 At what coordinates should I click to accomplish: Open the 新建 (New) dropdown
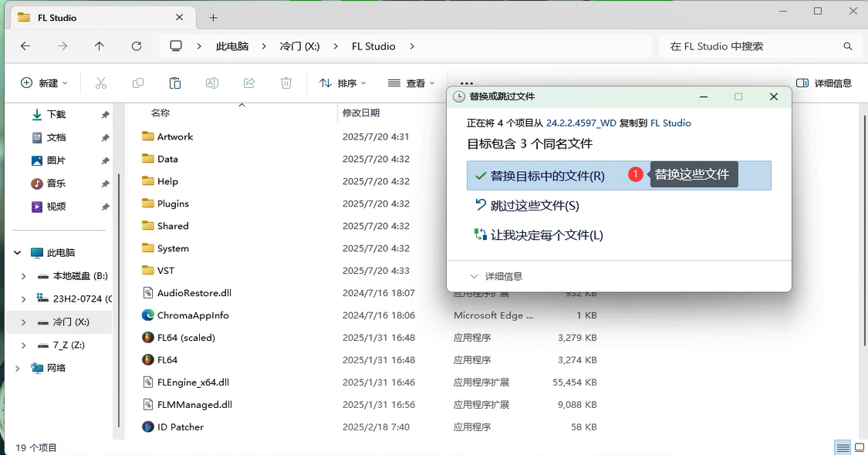[x=44, y=83]
